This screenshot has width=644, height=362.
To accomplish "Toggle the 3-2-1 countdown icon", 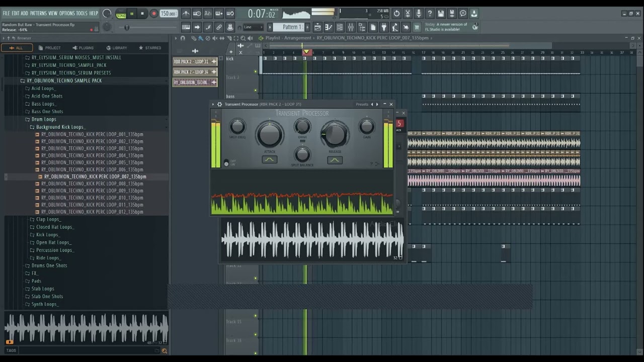I will coord(208,14).
